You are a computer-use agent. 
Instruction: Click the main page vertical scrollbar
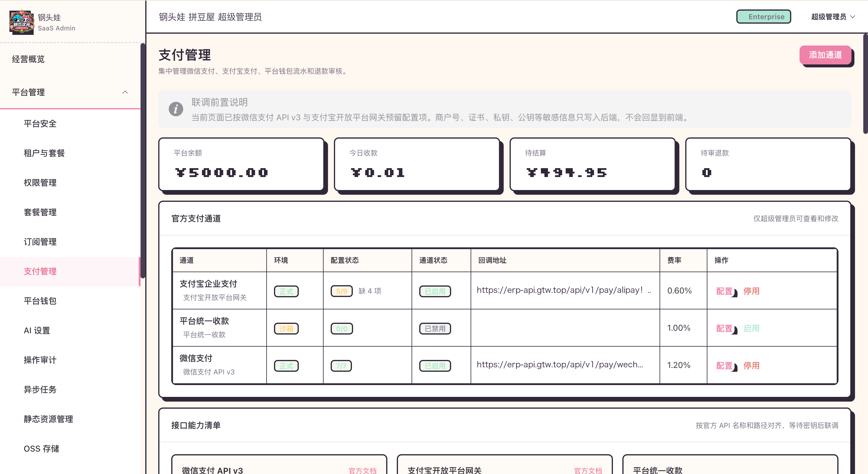[x=865, y=84]
